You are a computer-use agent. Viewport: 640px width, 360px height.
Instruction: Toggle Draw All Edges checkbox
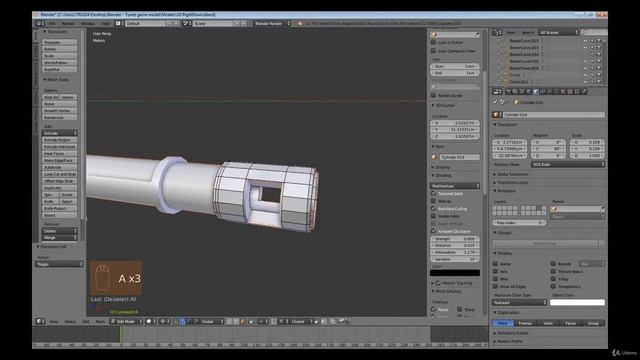(x=496, y=287)
